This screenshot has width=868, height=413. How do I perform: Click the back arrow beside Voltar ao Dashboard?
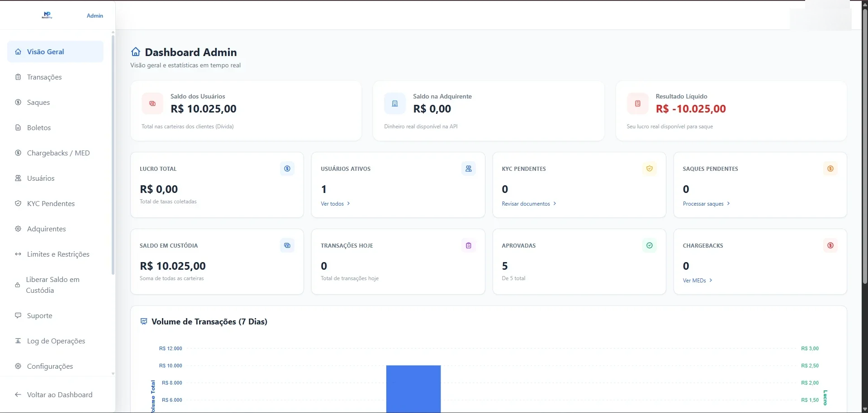18,394
